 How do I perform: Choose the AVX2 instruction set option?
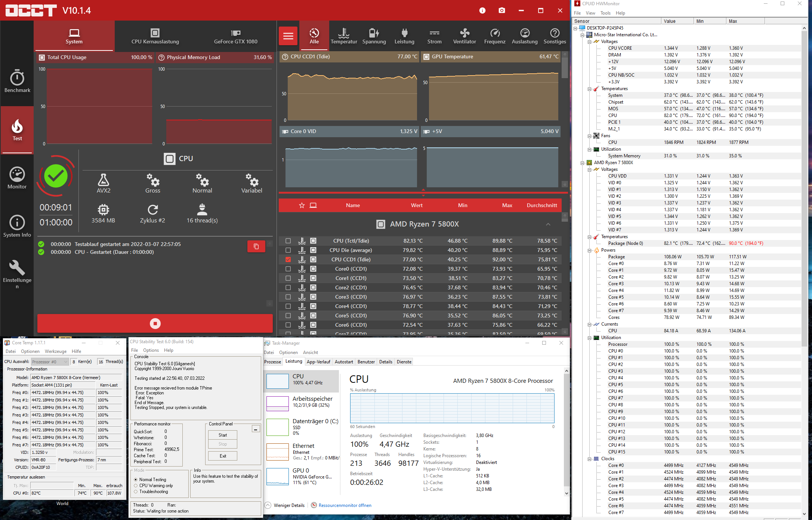(x=104, y=183)
